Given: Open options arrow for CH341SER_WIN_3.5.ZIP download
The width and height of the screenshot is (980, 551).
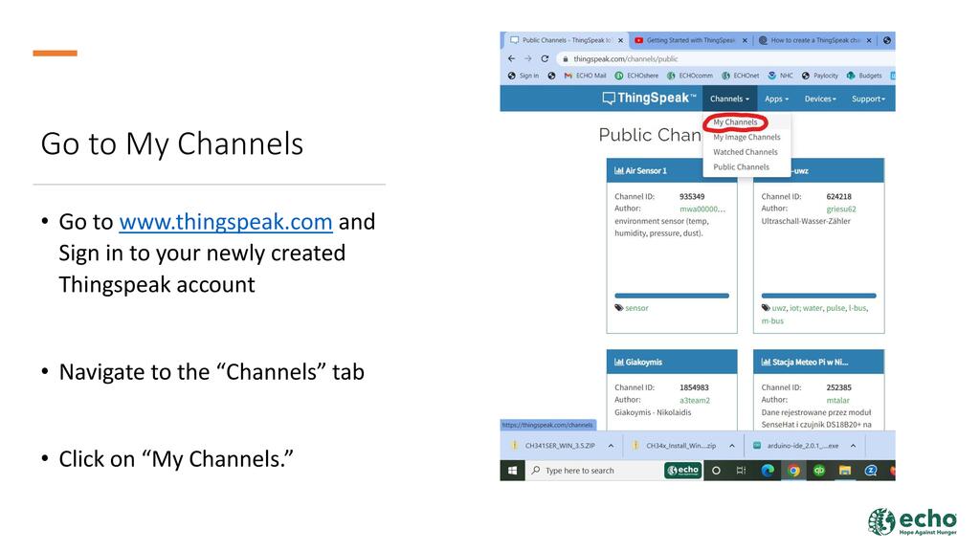Looking at the screenshot, I should pyautogui.click(x=609, y=445).
